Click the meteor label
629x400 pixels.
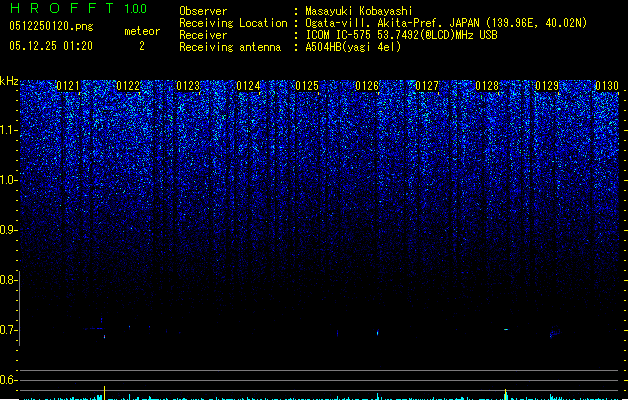(x=142, y=31)
